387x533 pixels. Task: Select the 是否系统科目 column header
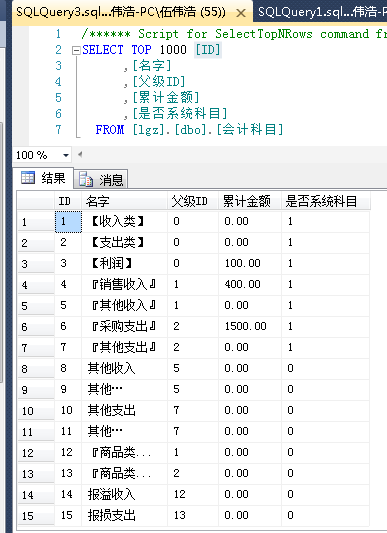[x=325, y=201]
